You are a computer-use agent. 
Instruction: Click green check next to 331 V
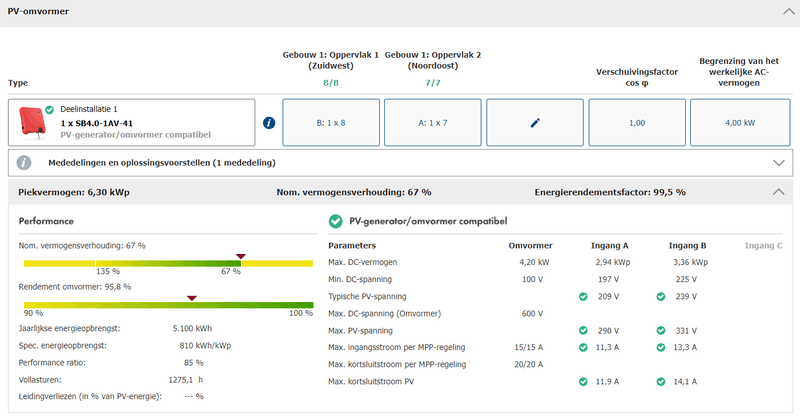(661, 330)
